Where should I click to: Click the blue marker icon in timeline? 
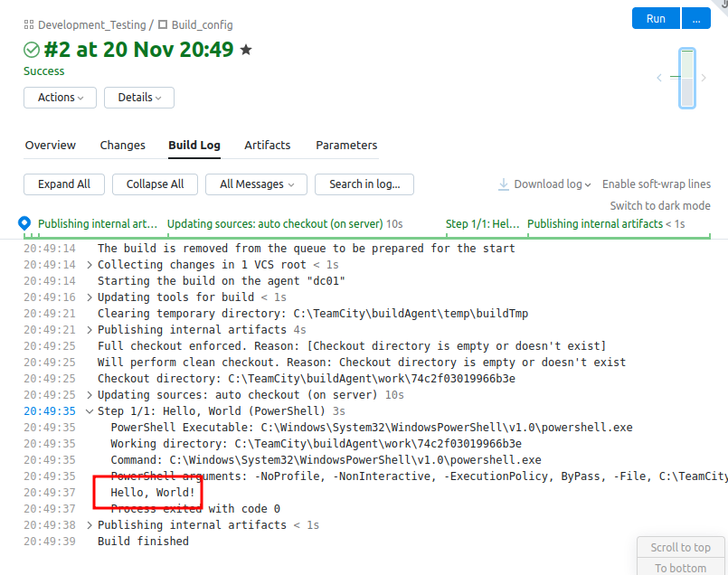click(x=24, y=223)
